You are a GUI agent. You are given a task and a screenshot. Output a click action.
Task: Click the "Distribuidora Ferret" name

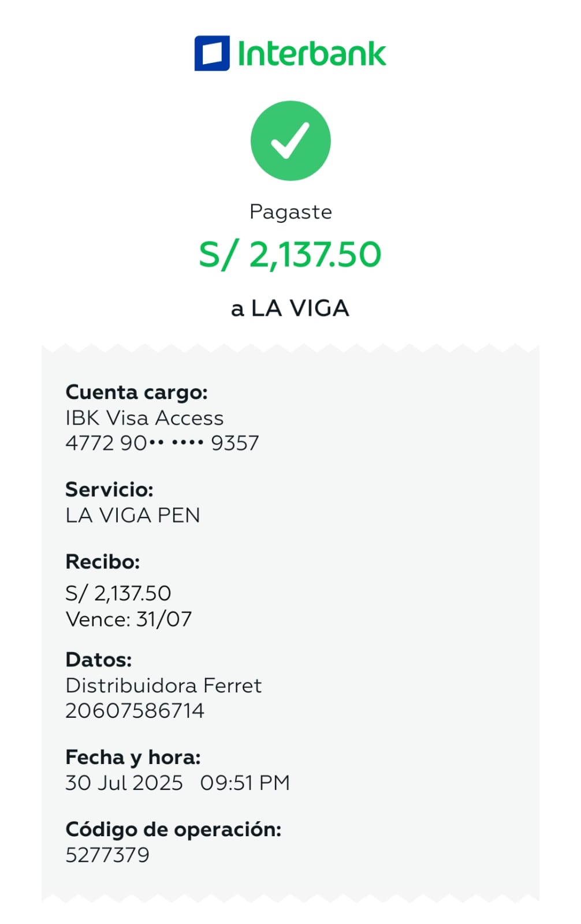point(163,685)
